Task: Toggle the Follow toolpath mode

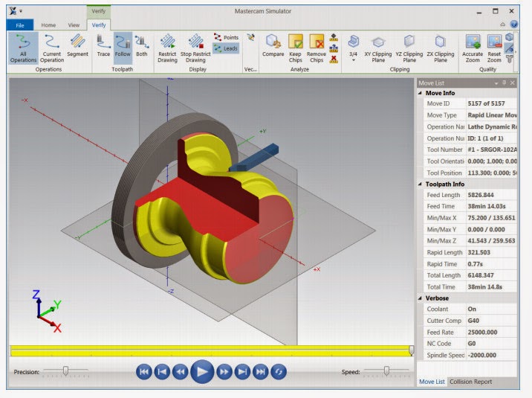Action: click(x=123, y=48)
